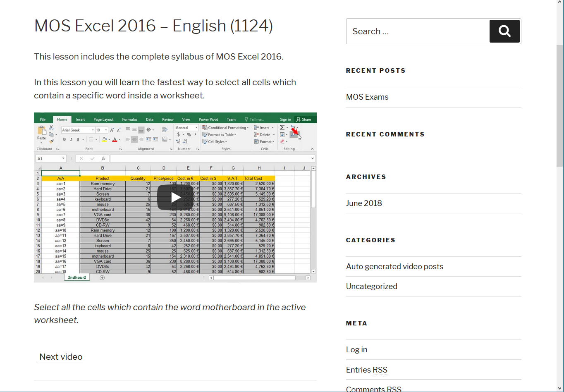Select the 2ndhour2 sheet tab
Image resolution: width=564 pixels, height=392 pixels.
[x=77, y=277]
